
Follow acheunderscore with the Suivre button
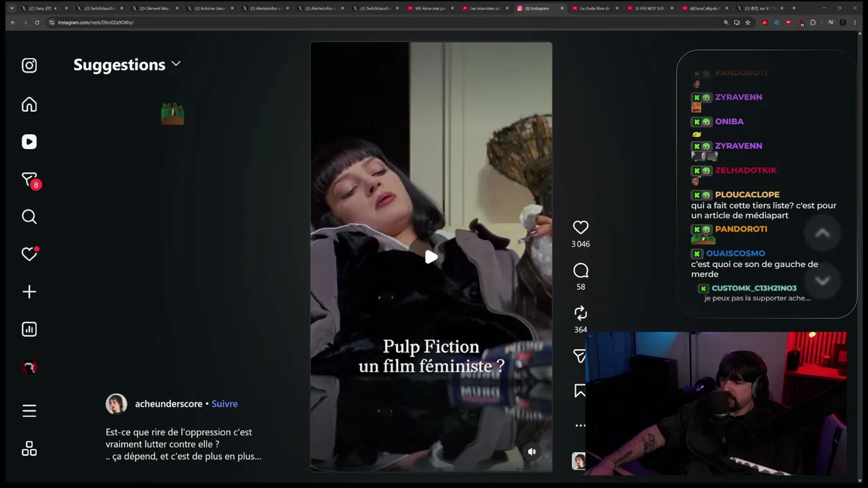click(x=224, y=404)
